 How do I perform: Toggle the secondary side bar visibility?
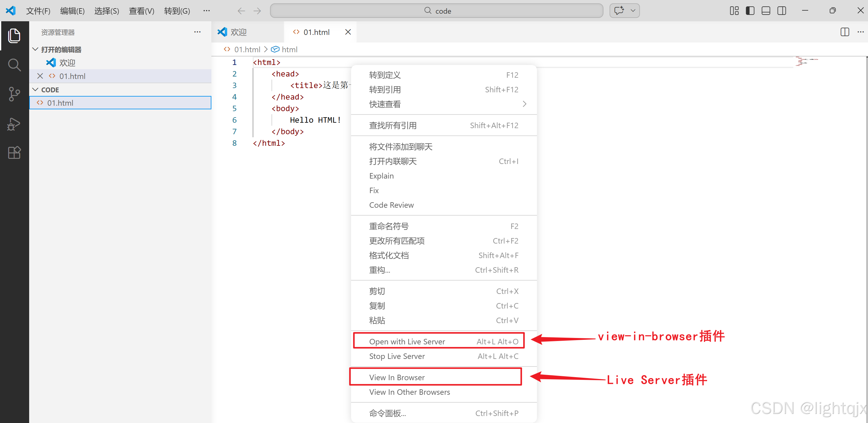tap(781, 11)
